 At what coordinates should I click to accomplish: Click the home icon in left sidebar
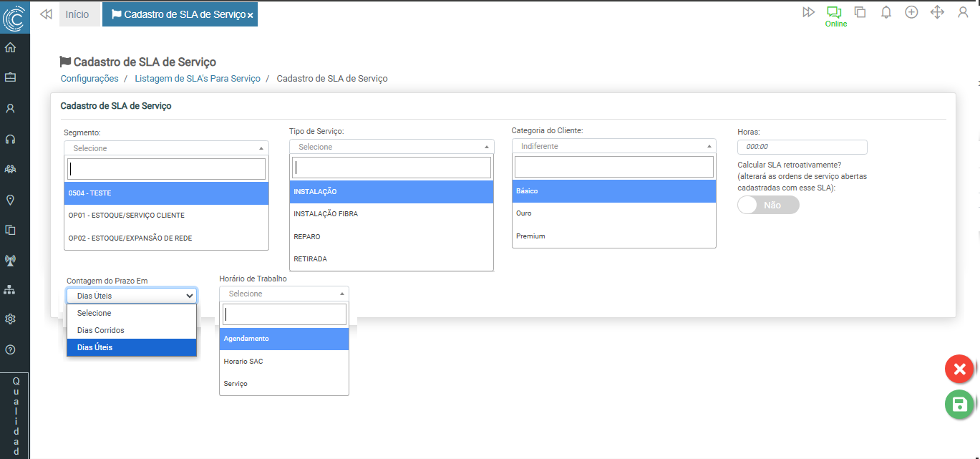coord(10,48)
